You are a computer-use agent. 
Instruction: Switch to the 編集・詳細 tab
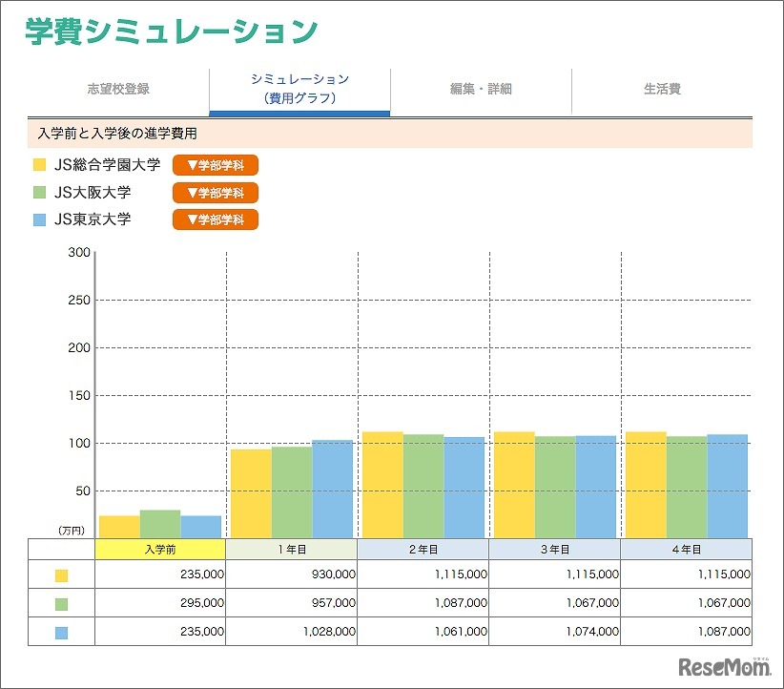click(x=480, y=88)
